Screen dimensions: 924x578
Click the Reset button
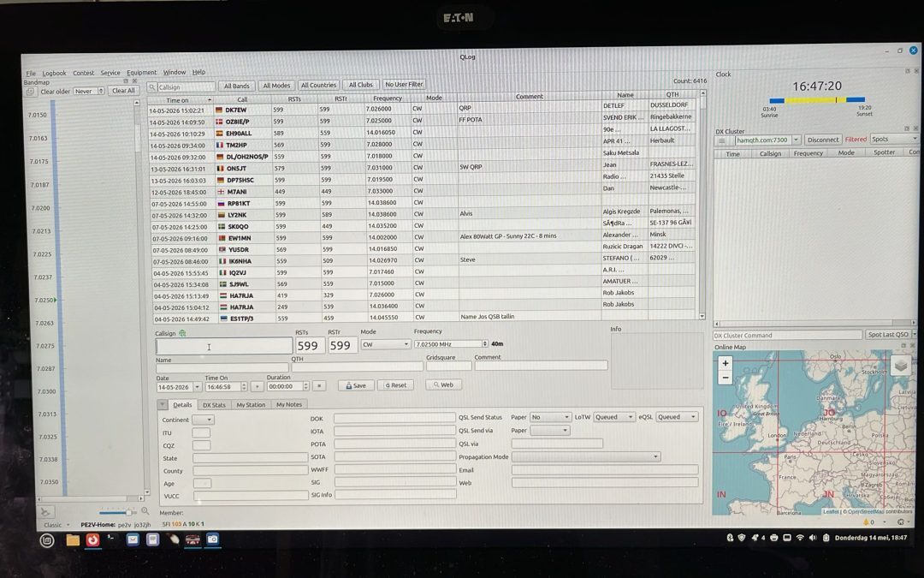pos(395,385)
